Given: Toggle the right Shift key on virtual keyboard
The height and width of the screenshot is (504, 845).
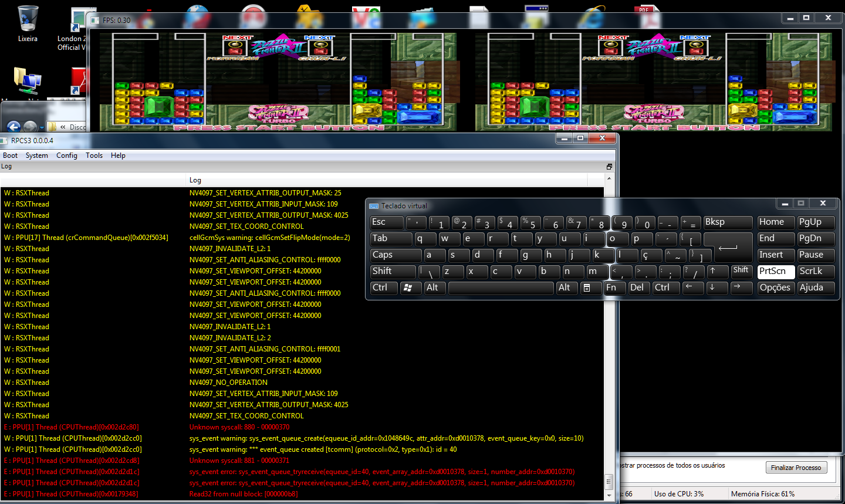Looking at the screenshot, I should point(742,271).
